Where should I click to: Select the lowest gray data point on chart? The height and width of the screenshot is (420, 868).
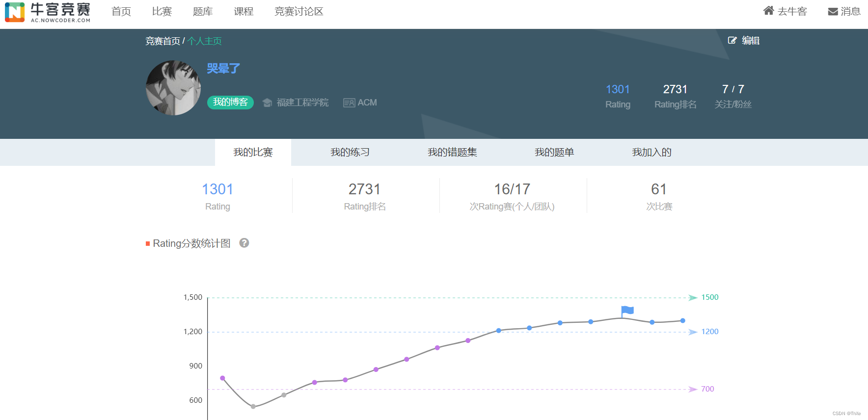253,406
